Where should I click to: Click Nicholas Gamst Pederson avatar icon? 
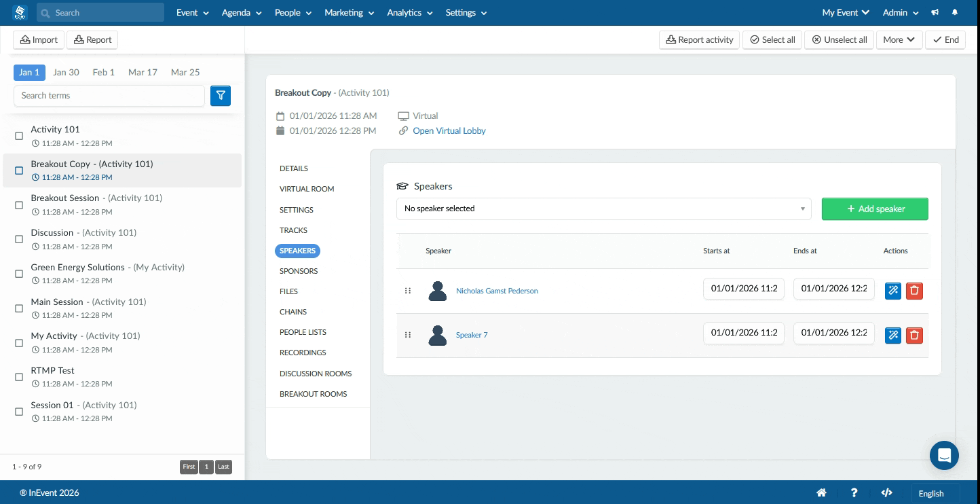click(438, 291)
